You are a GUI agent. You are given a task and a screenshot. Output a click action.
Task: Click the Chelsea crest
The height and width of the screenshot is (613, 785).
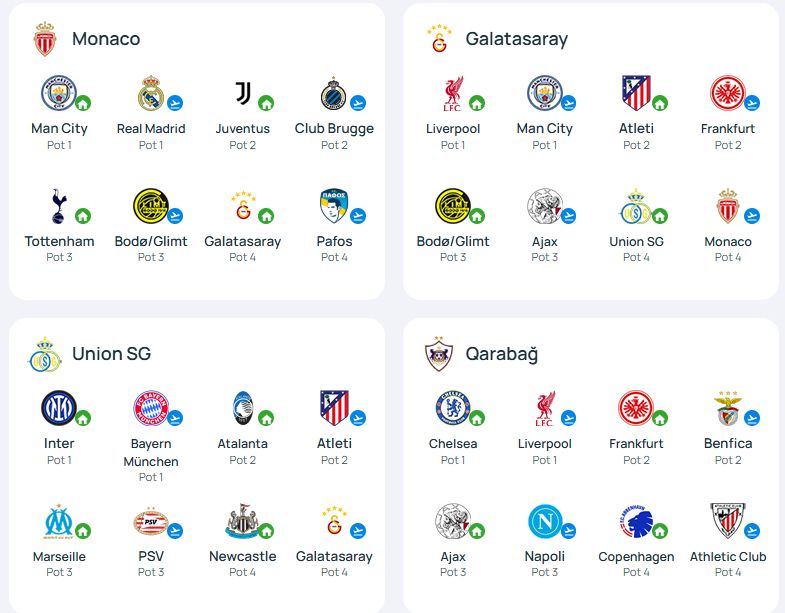pyautogui.click(x=452, y=408)
